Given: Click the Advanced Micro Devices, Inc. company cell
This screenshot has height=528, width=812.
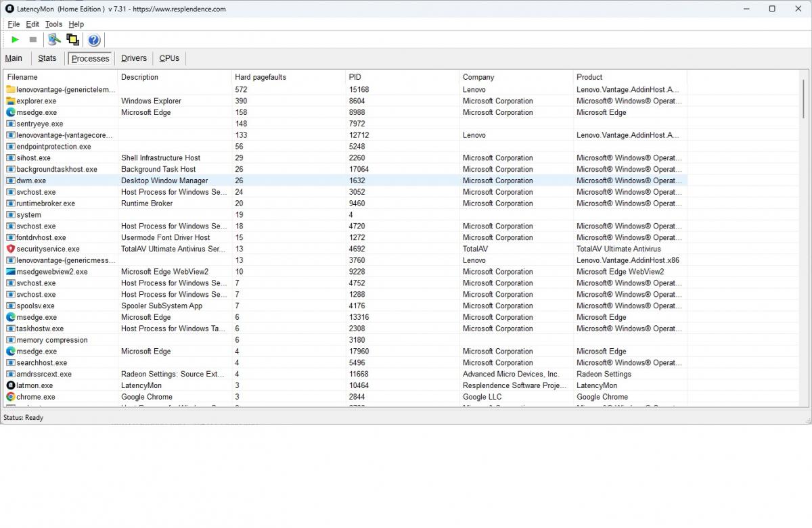Looking at the screenshot, I should click(511, 374).
